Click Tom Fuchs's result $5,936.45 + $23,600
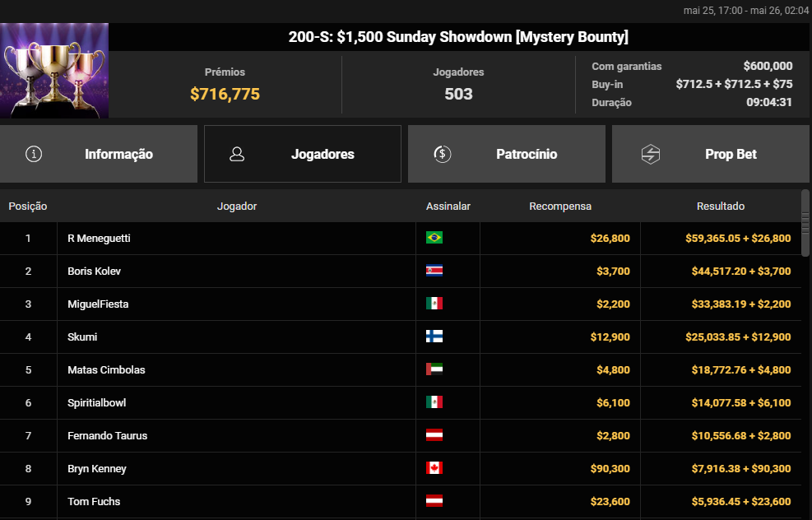The width and height of the screenshot is (812, 520). (741, 501)
